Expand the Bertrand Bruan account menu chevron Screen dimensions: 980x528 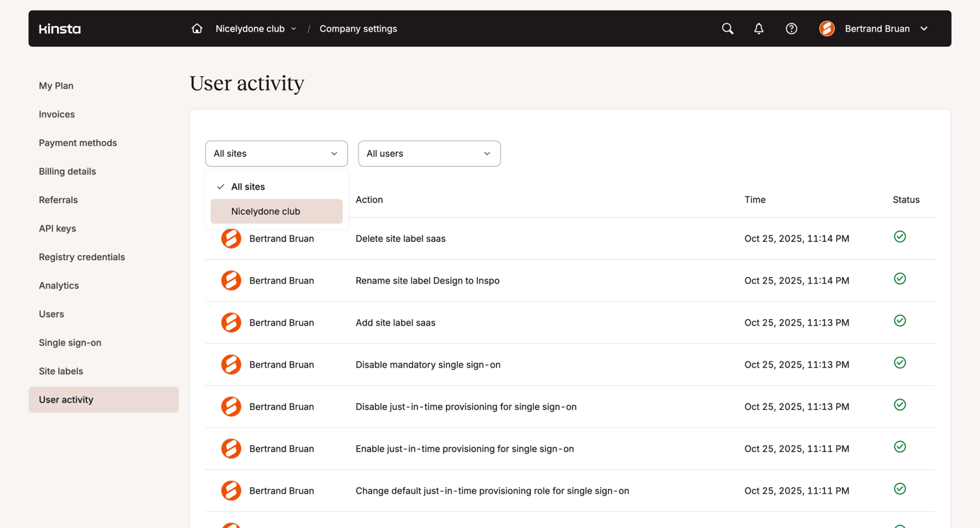[x=924, y=29]
